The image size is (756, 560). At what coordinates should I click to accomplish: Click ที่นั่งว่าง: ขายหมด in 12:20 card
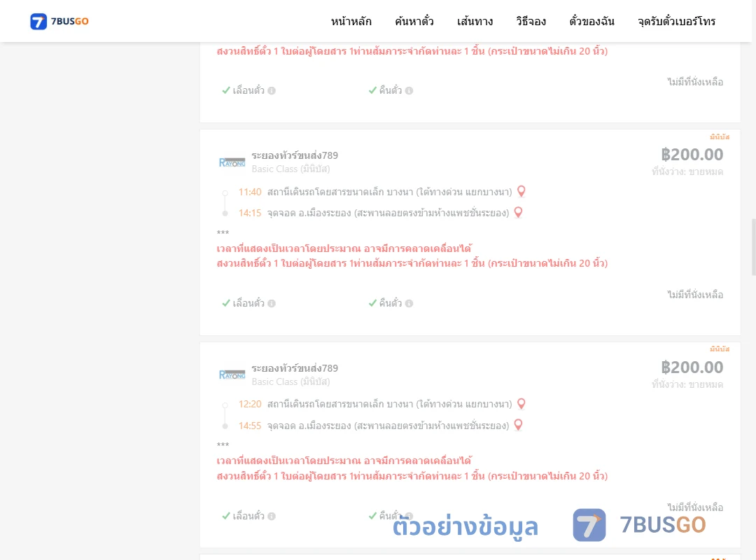click(687, 384)
